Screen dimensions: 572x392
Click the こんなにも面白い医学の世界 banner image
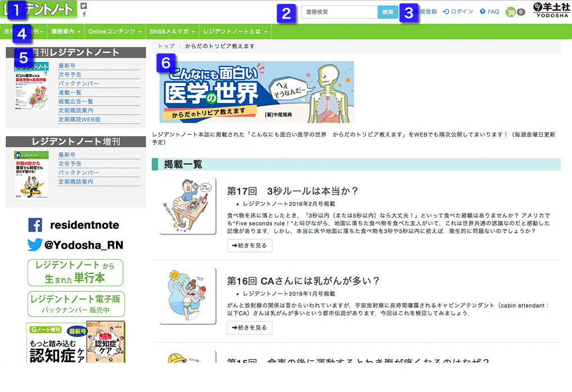(256, 92)
